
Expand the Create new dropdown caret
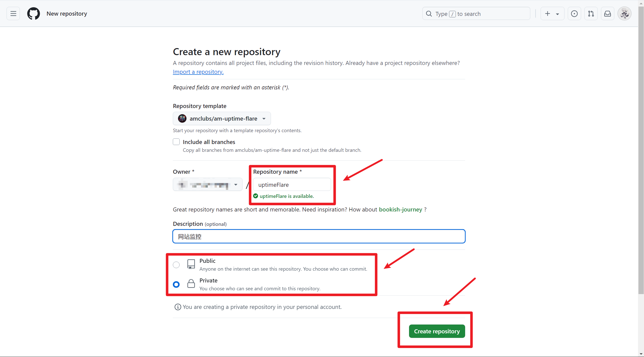(x=557, y=14)
